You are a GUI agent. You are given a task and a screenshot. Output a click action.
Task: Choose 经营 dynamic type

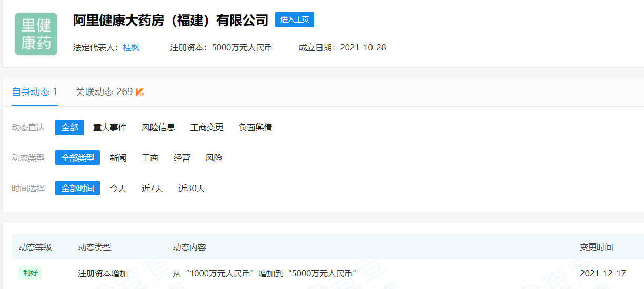click(x=182, y=158)
